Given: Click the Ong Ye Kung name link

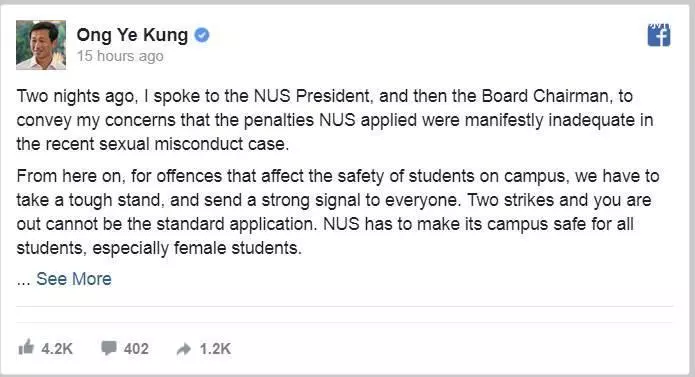Looking at the screenshot, I should point(132,35).
